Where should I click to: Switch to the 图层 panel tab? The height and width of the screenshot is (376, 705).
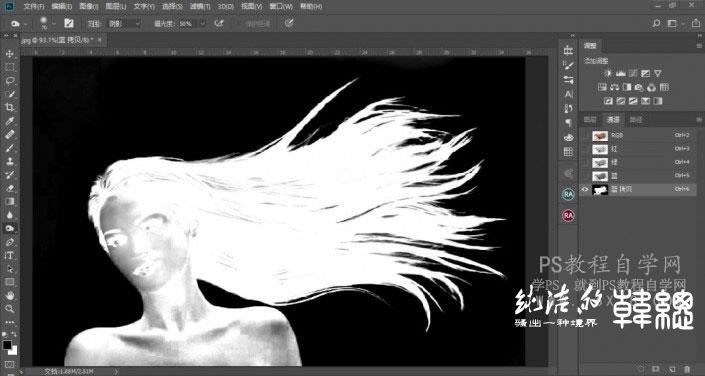[x=589, y=120]
